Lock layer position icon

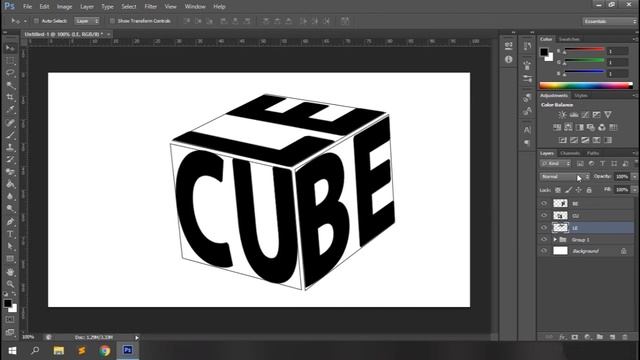tap(578, 190)
